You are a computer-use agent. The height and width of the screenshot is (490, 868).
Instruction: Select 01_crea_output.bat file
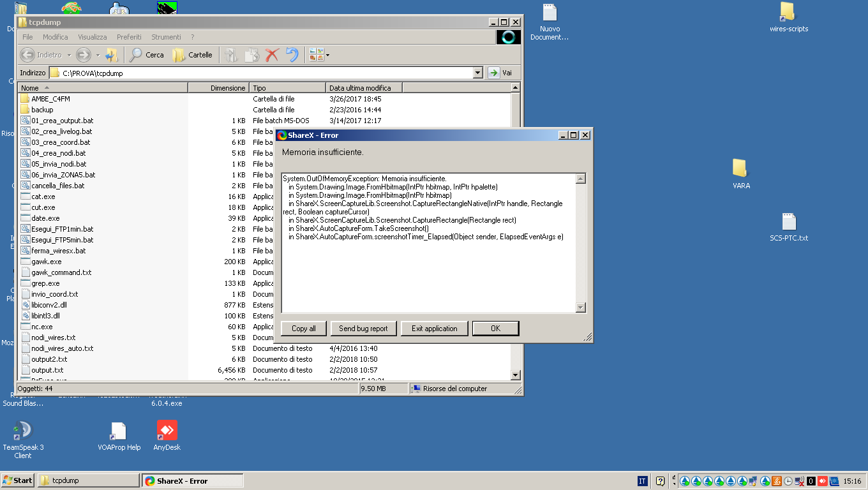coord(57,121)
